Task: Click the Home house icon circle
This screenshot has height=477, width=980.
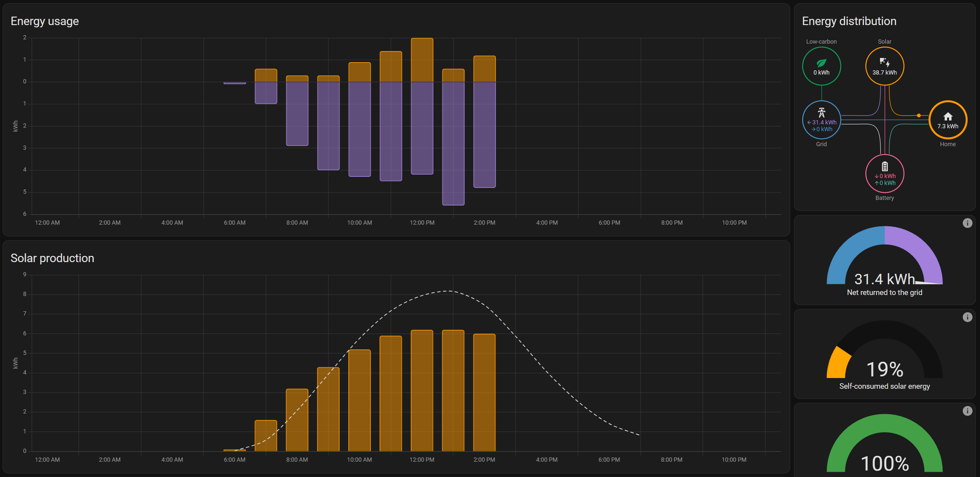Action: pos(948,120)
